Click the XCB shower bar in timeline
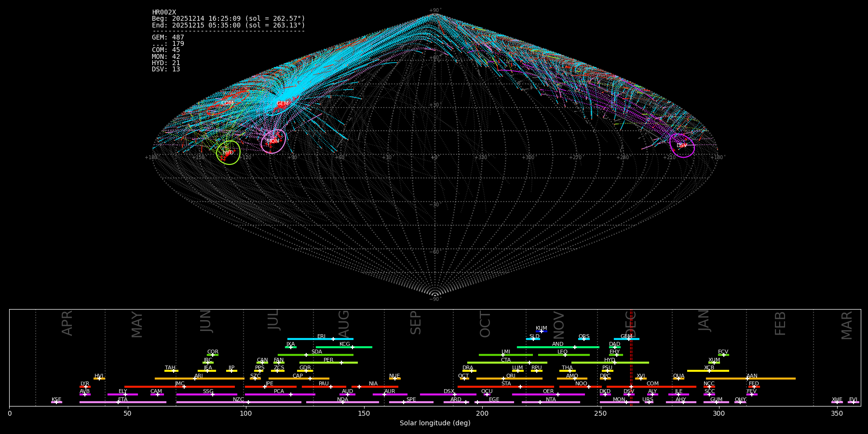The image size is (868, 434). (708, 370)
